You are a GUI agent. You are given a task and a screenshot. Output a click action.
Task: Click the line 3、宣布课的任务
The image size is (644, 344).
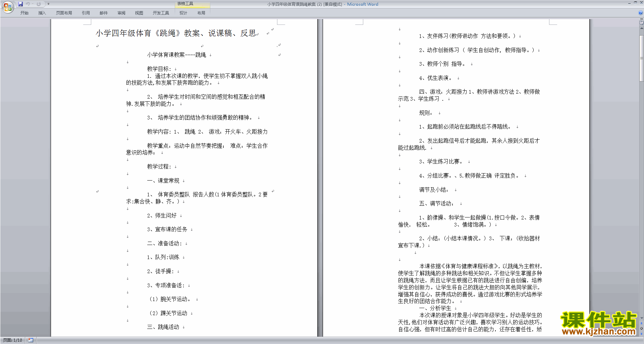(x=167, y=229)
